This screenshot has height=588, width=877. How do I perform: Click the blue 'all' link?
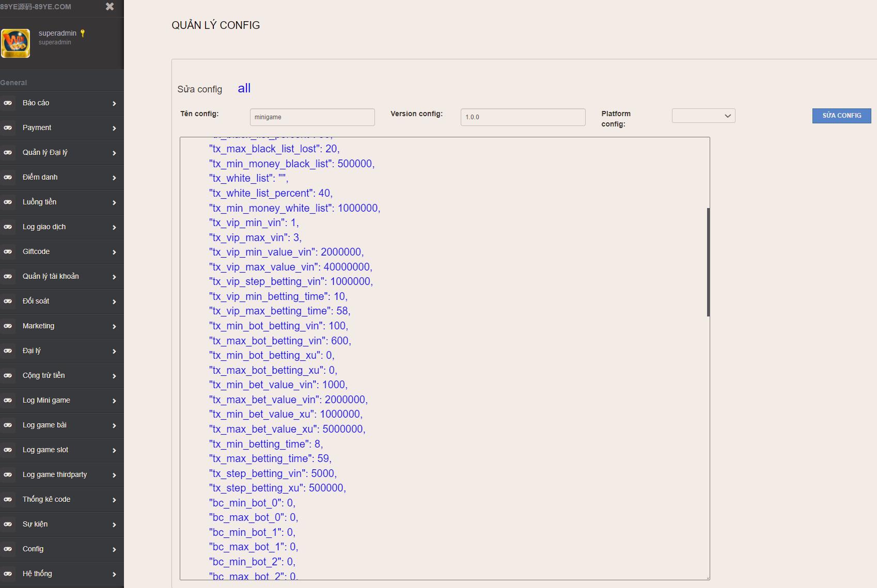point(244,88)
